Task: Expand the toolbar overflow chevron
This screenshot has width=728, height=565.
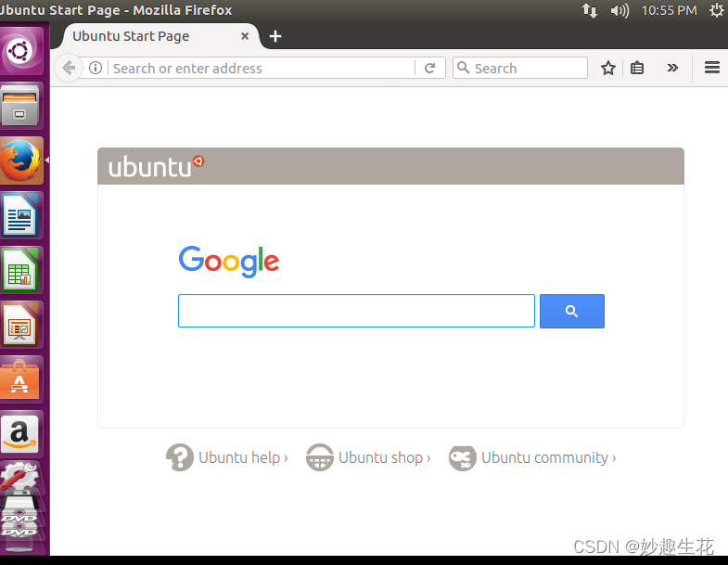Action: tap(672, 69)
